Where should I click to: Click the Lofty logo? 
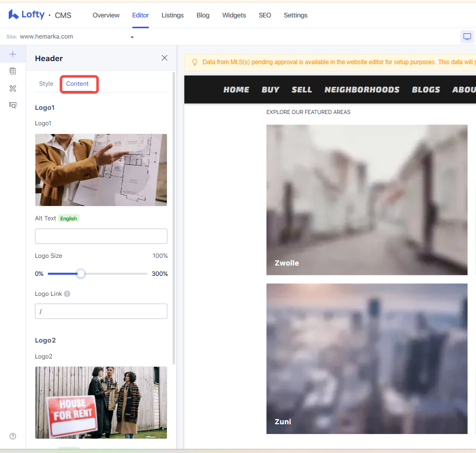point(26,14)
